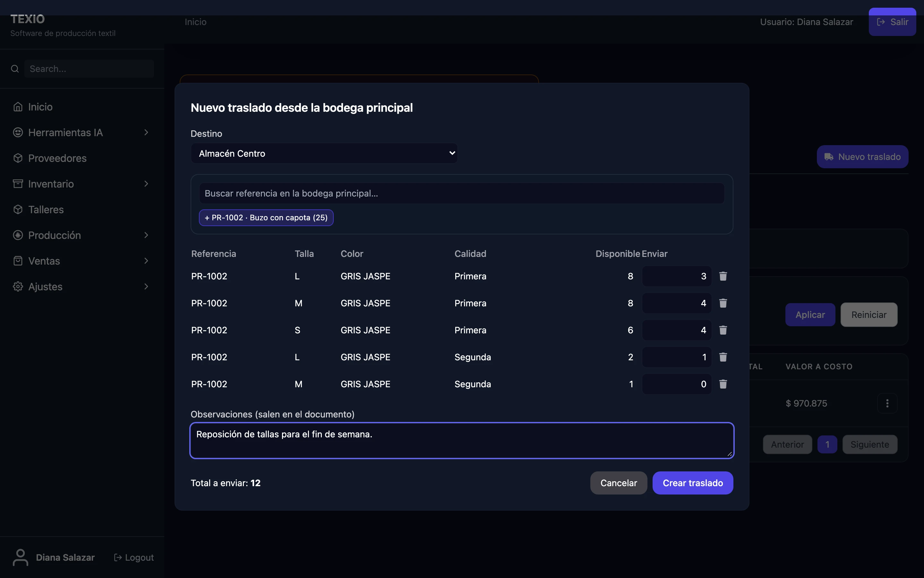Click the Talleres cube icon

pyautogui.click(x=18, y=209)
